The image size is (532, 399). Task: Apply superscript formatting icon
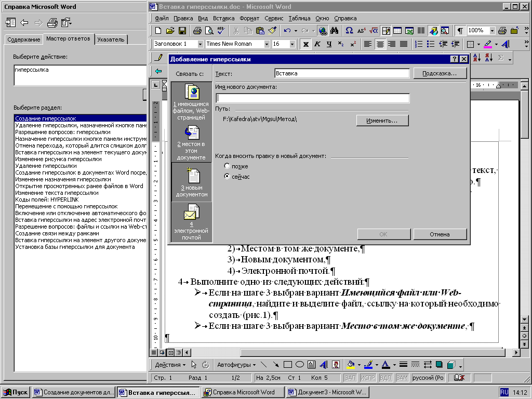353,44
